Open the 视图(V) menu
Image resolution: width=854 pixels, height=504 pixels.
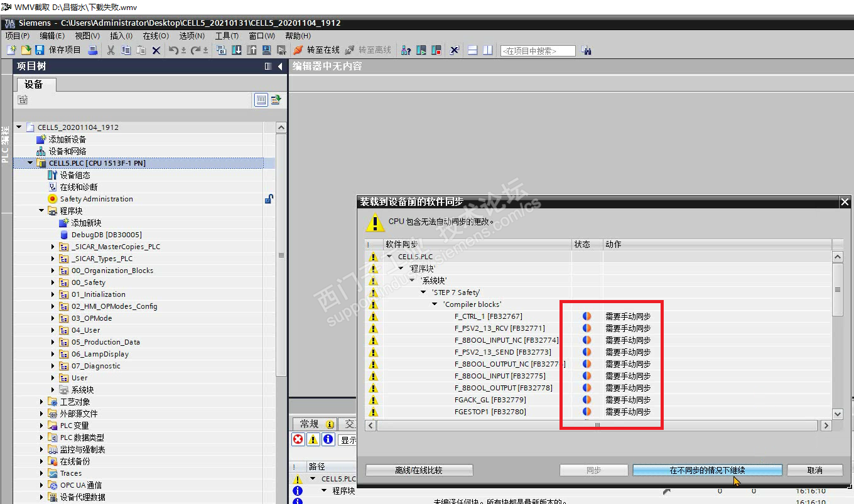(x=87, y=36)
